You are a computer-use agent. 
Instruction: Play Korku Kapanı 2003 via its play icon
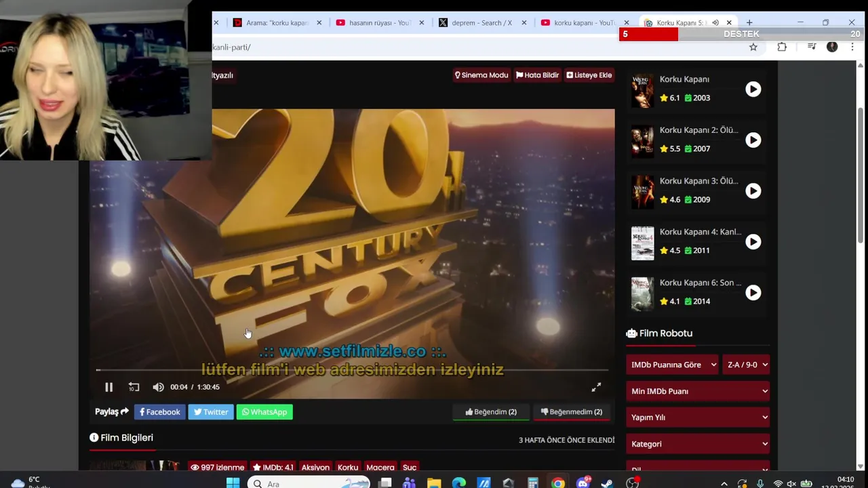pyautogui.click(x=753, y=89)
